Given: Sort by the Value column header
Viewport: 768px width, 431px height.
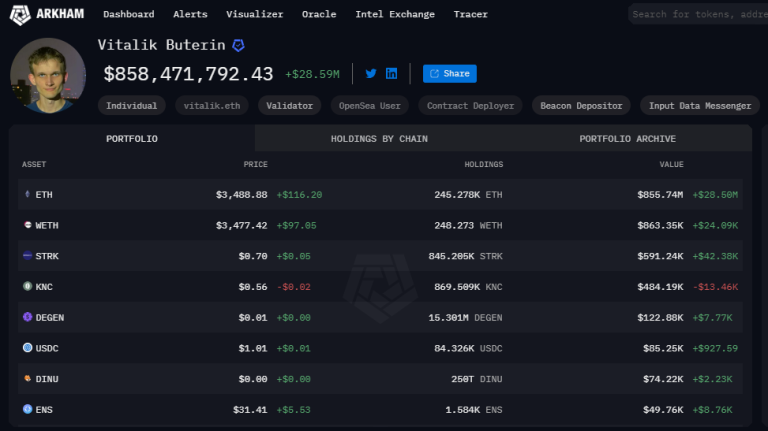Looking at the screenshot, I should [x=671, y=164].
